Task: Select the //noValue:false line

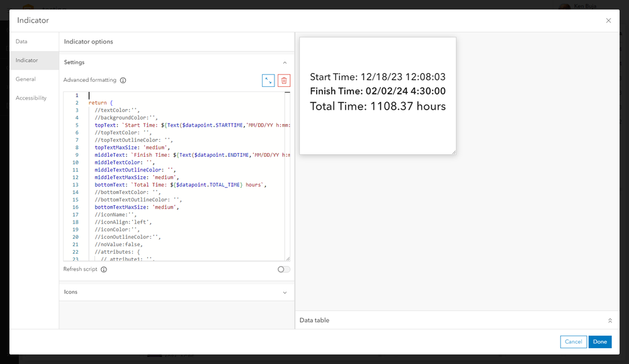Action: (119, 244)
